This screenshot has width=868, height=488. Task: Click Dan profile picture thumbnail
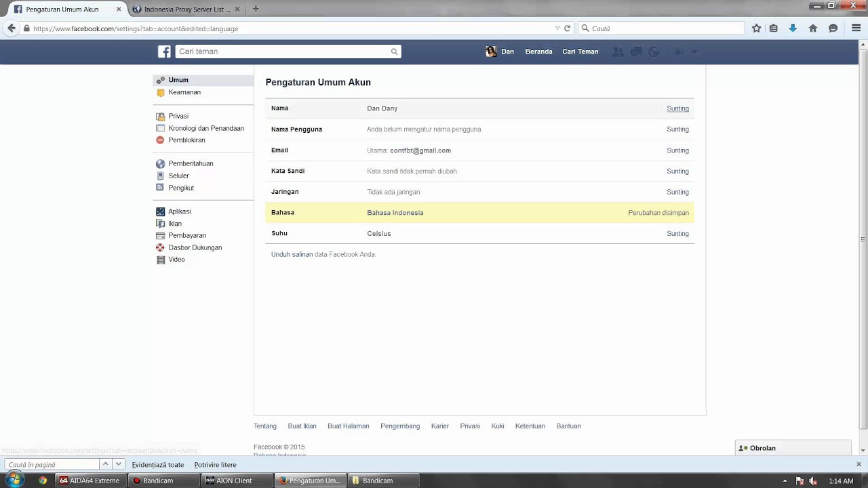click(492, 52)
